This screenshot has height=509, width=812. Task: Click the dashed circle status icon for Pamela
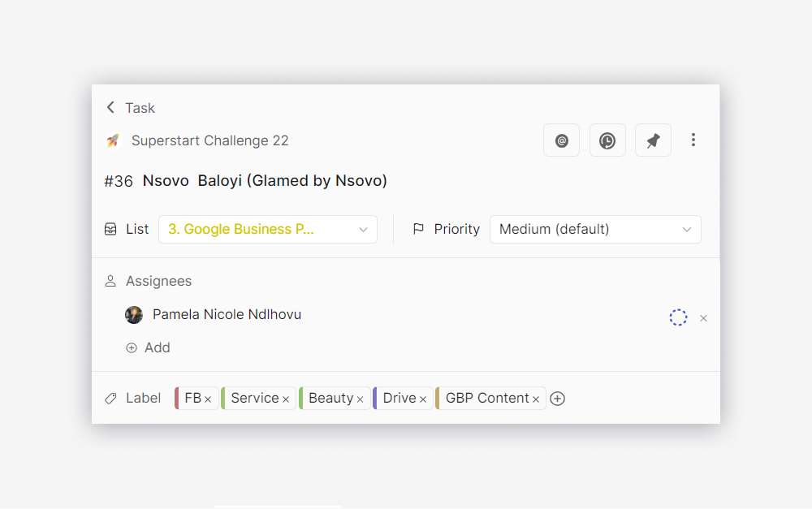pos(678,317)
